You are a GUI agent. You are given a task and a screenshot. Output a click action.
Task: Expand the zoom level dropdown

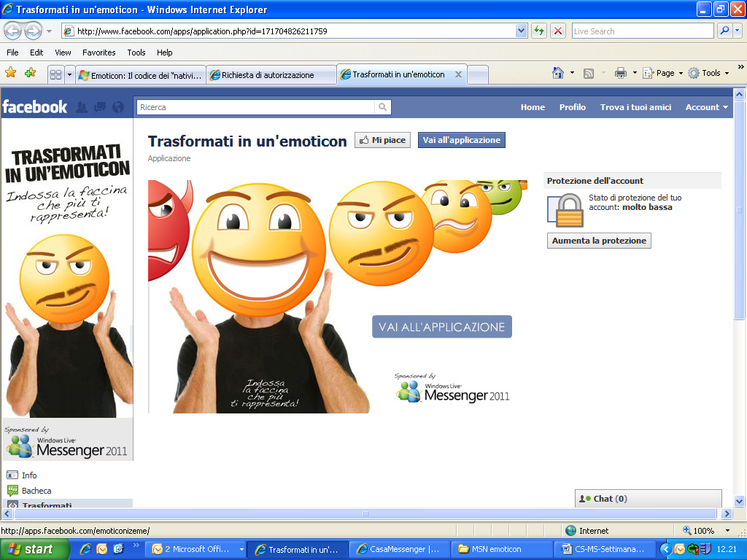tap(727, 531)
